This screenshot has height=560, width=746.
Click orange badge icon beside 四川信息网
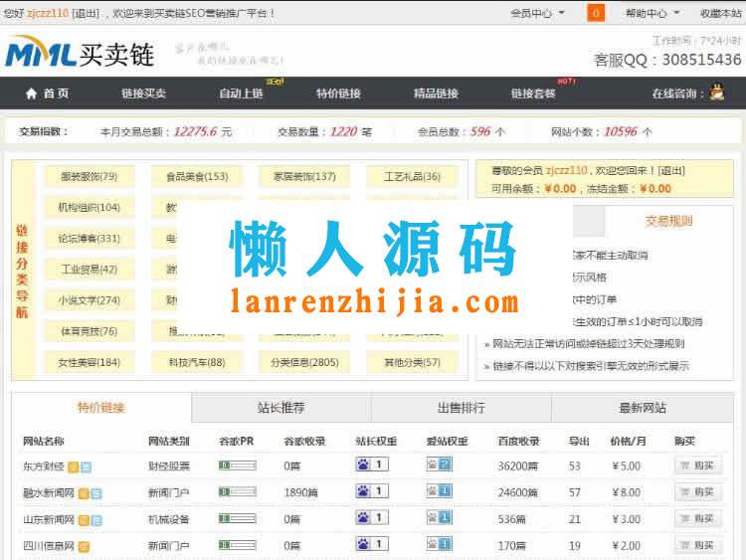click(x=84, y=547)
